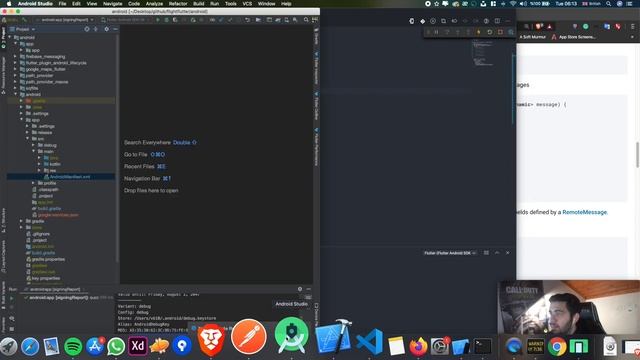Maximize VS Code panel using the up chevron
Viewport: 640px width, 360px height.
497,253
